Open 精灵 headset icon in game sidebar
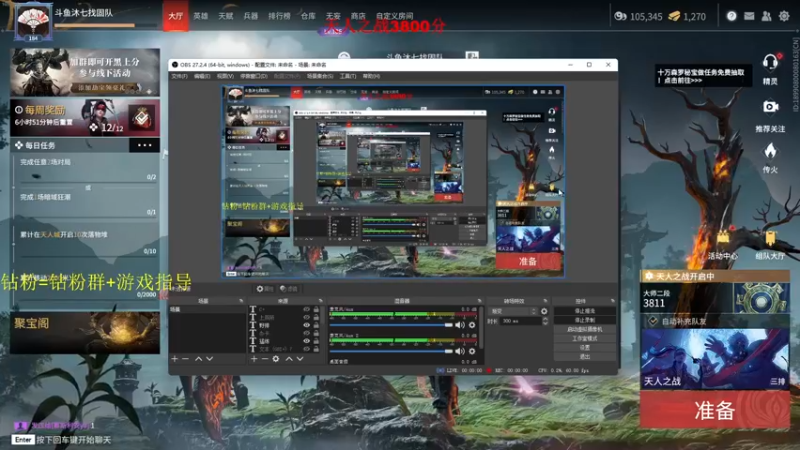 click(x=770, y=63)
